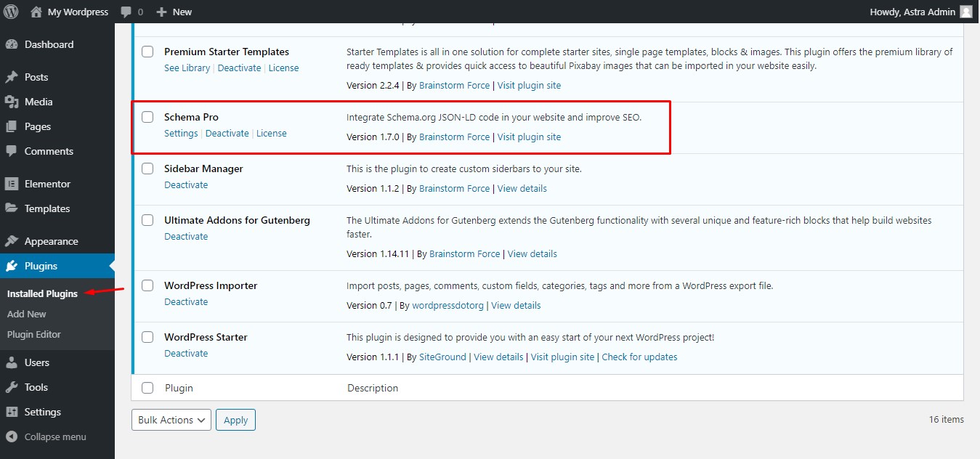Image resolution: width=980 pixels, height=459 pixels.
Task: Select the bottom Plugin select-all checkbox
Action: (147, 387)
